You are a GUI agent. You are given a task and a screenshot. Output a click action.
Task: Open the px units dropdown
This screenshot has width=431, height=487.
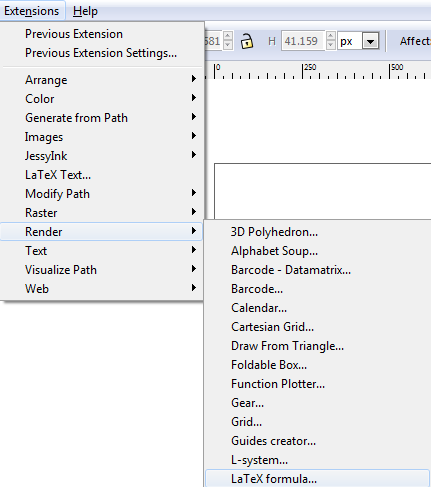[x=370, y=41]
